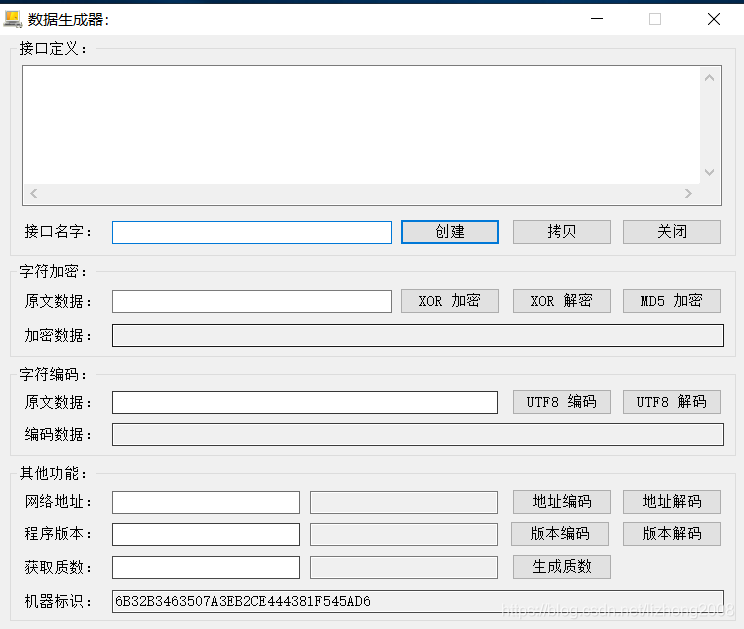Click the 关闭 button

[671, 232]
